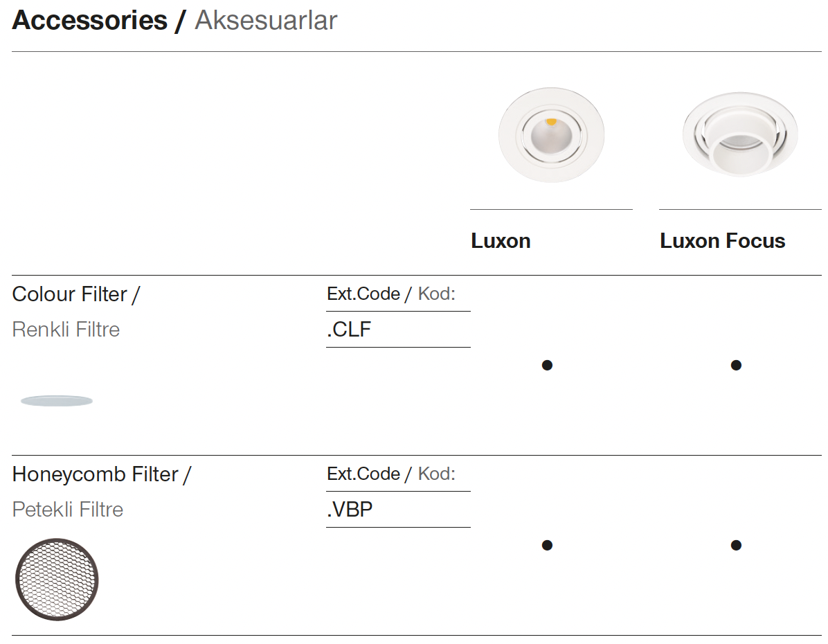Click the Accessories section heading
Viewport: 828px width, 644px height.
(89, 21)
